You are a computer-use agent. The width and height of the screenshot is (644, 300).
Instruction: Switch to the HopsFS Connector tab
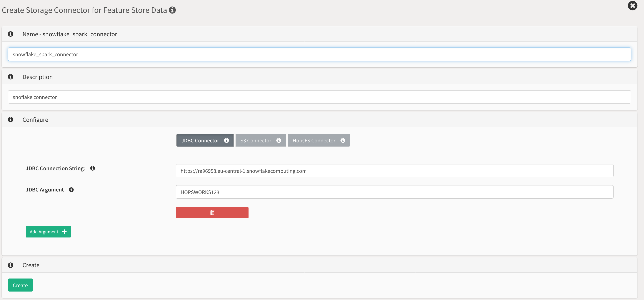pyautogui.click(x=314, y=140)
